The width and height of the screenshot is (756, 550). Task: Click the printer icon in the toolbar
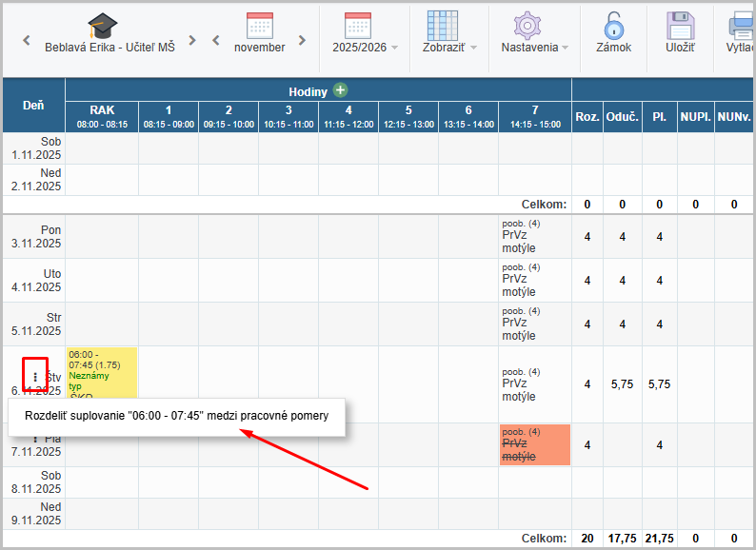point(742,26)
